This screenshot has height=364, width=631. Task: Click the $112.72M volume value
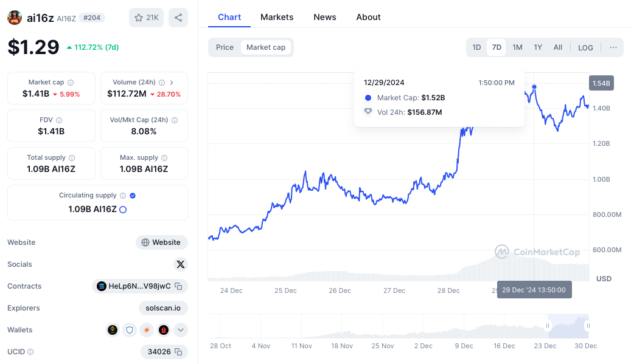point(127,94)
